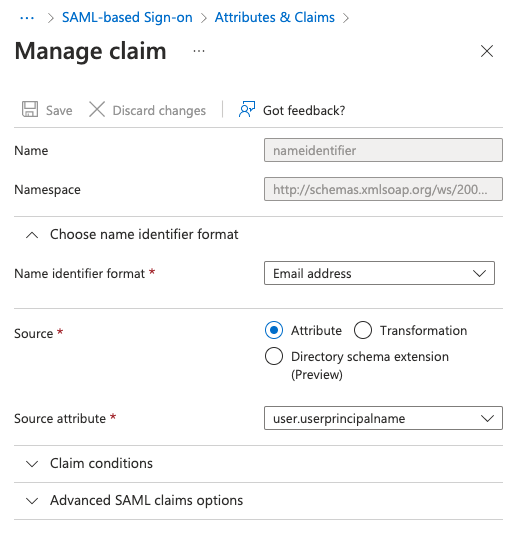
Task: Select Directory schema extension (Preview) radio
Action: [274, 356]
